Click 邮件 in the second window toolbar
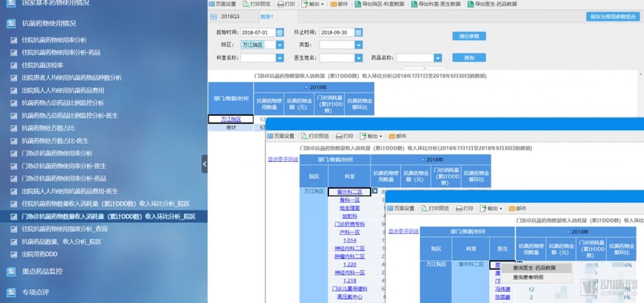Screen dimensions: 644x303 397,136
